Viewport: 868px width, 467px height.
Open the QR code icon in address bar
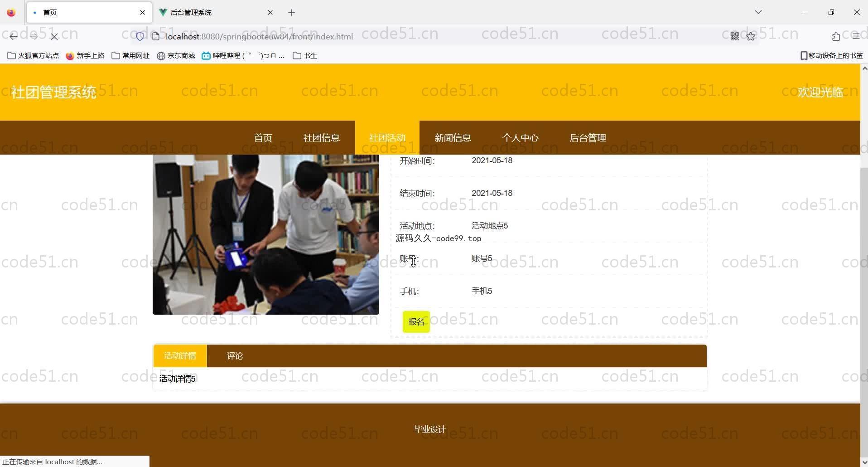[734, 36]
